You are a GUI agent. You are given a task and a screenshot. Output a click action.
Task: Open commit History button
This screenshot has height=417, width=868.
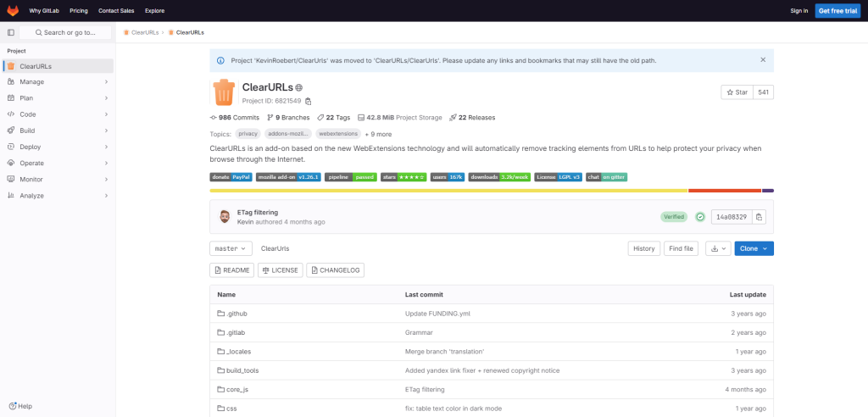point(644,248)
